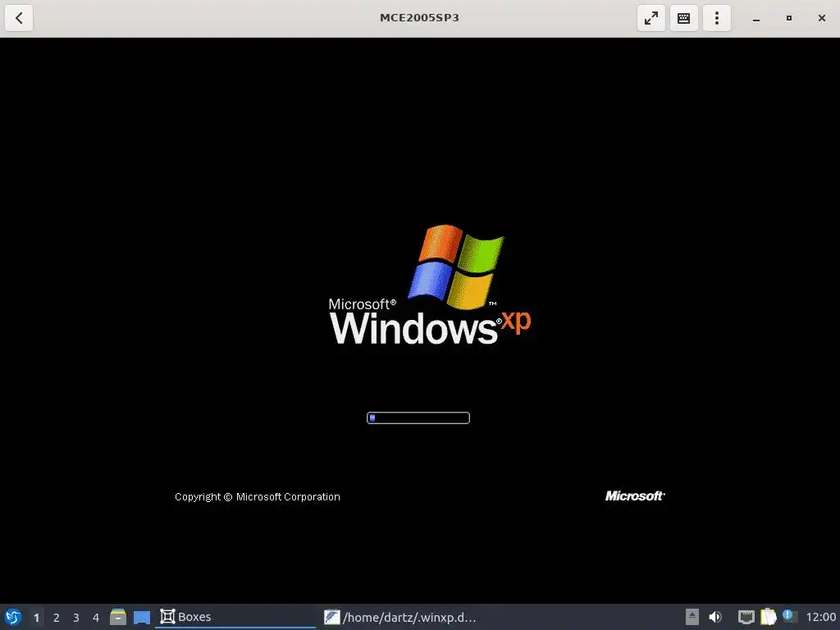Go back to the Boxes collection view

19,18
